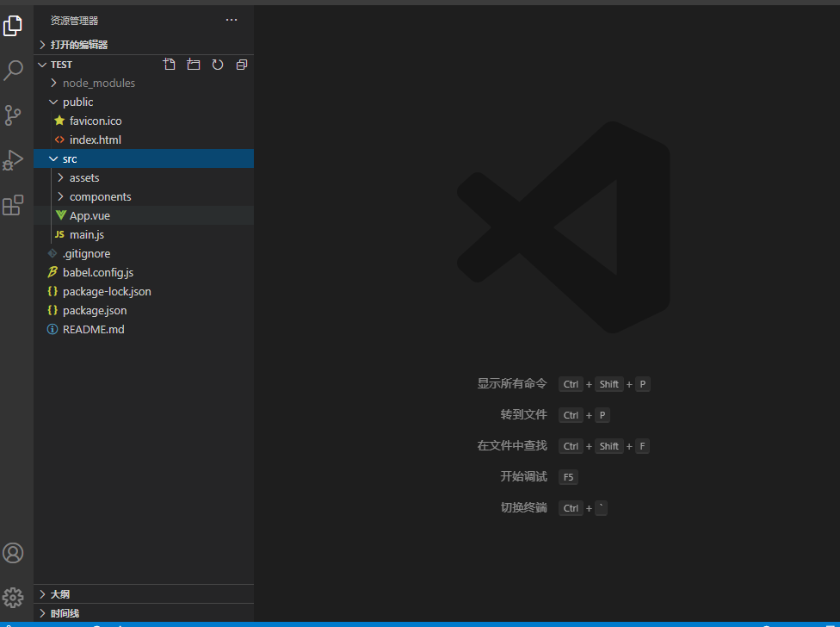Collapse the src folder
Viewport: 840px width, 627px height.
click(x=144, y=158)
